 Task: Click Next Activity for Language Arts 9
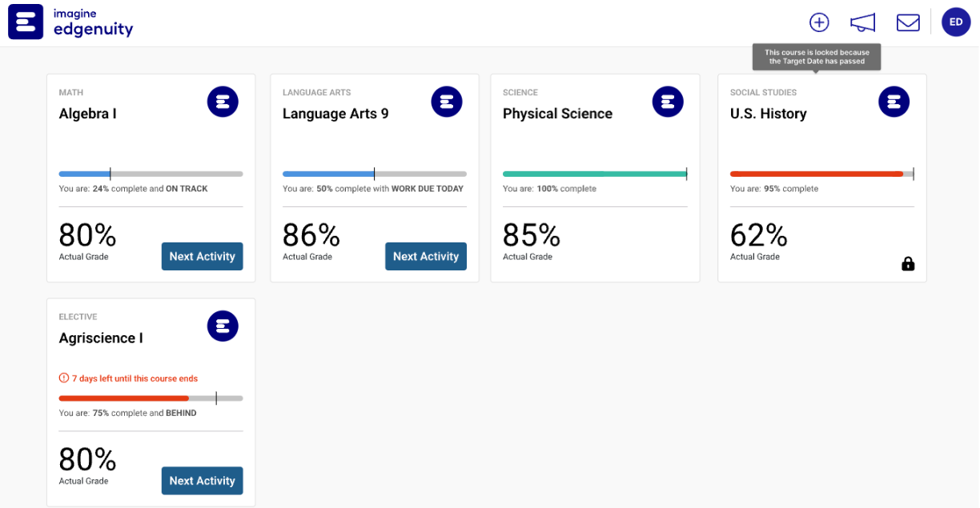(x=425, y=256)
